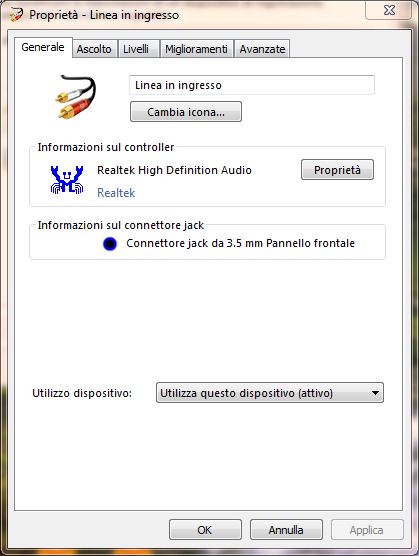Screen dimensions: 419x556
Task: Click the greyed-out Applica button
Action: click(367, 530)
